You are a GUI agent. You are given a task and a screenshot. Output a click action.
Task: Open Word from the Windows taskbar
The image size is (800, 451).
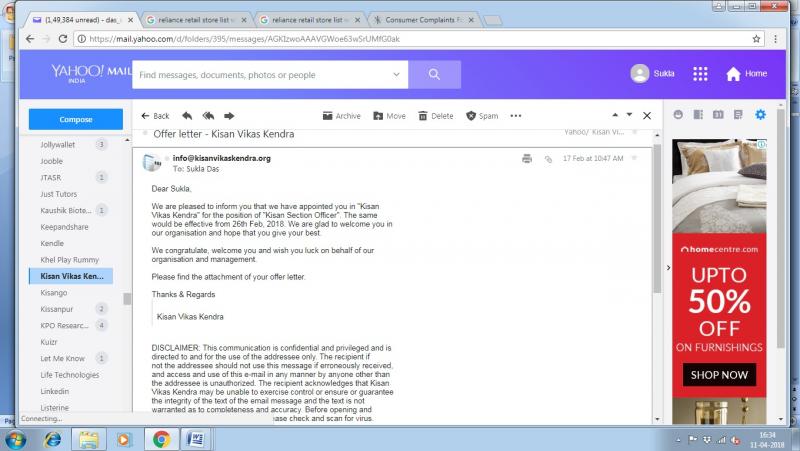(196, 438)
